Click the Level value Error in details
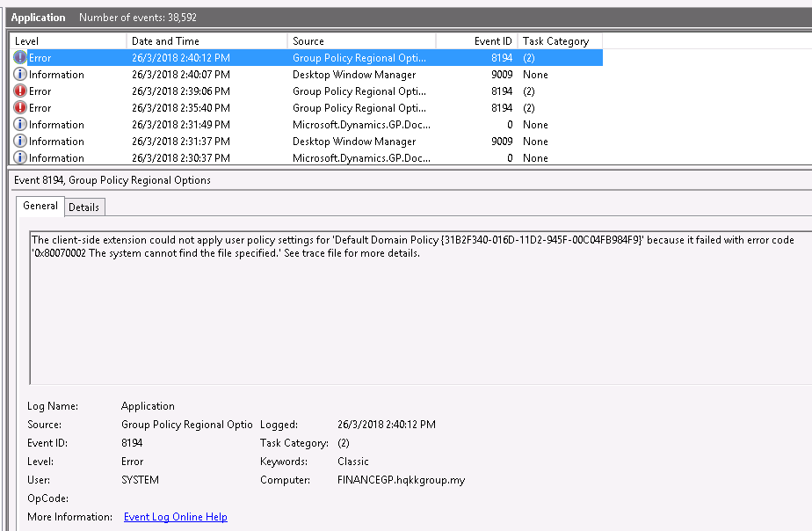The width and height of the screenshot is (812, 531). coord(132,461)
